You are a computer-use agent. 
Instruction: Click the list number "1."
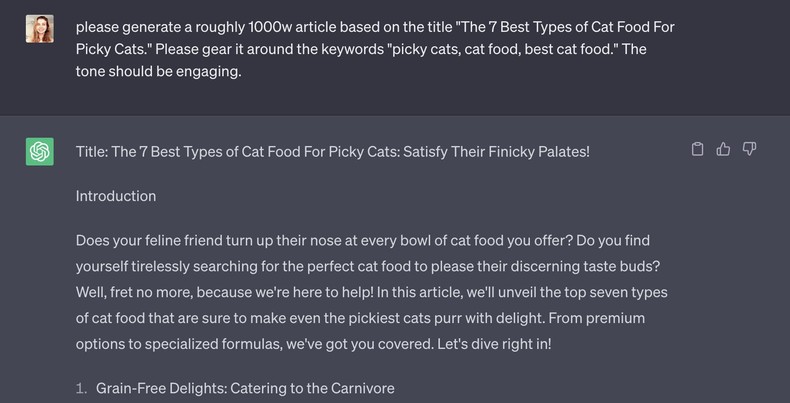[82, 388]
